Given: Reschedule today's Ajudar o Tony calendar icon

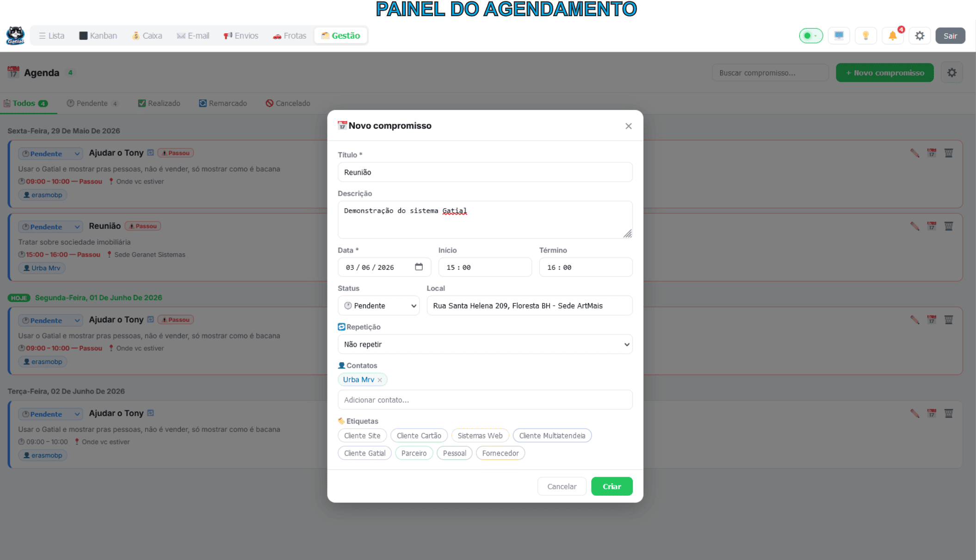Looking at the screenshot, I should (x=932, y=320).
